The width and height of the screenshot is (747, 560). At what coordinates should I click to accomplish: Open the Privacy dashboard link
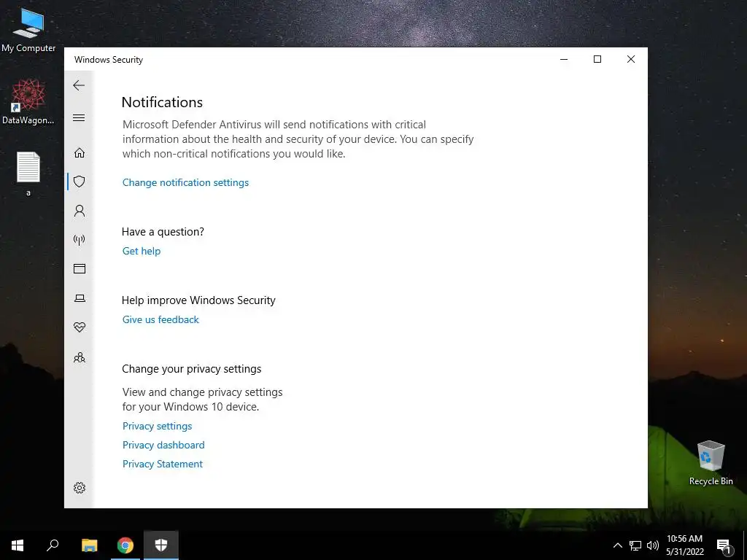163,445
